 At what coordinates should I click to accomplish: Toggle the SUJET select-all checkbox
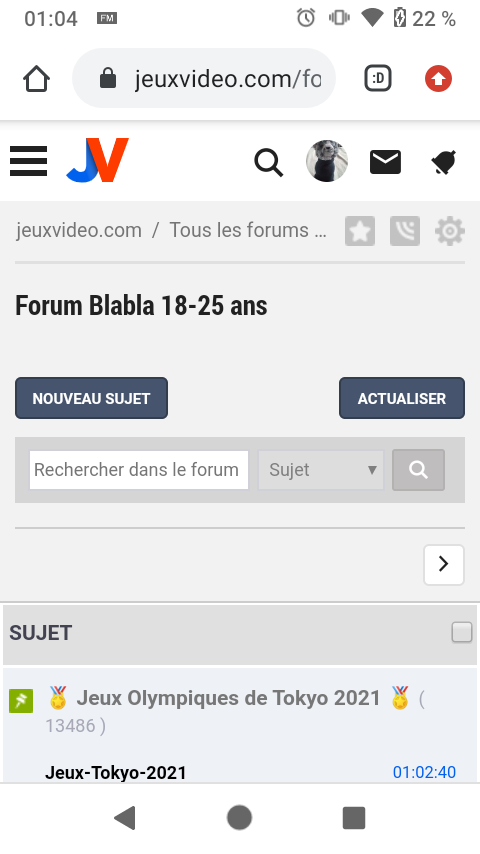pos(461,632)
